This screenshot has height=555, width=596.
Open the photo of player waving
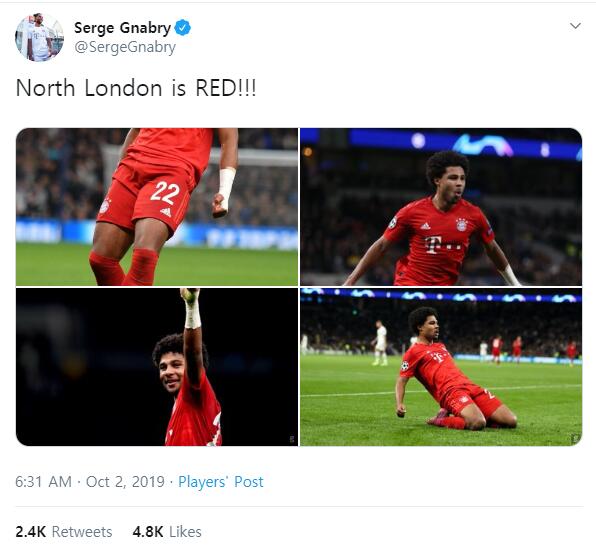pyautogui.click(x=157, y=367)
